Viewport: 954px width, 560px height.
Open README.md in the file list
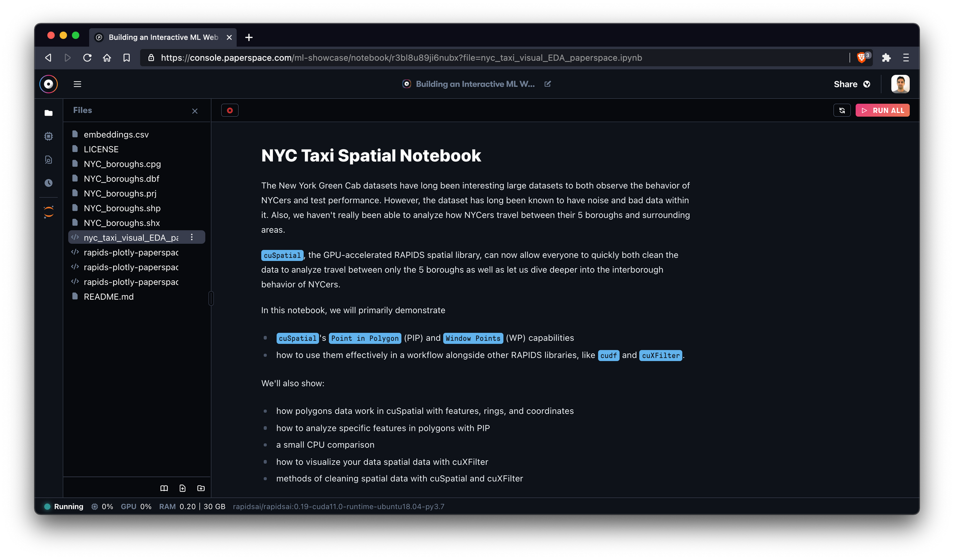[x=109, y=297]
